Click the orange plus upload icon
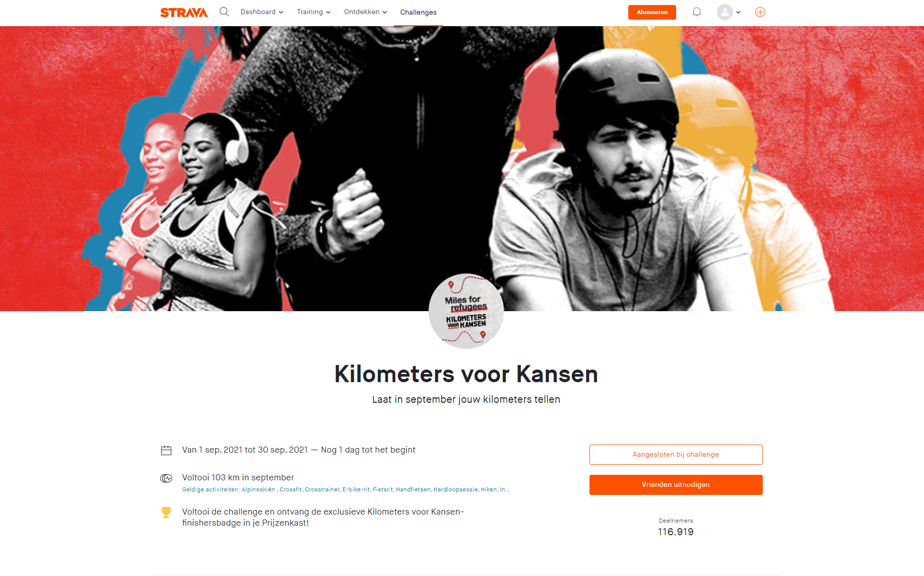 point(760,12)
